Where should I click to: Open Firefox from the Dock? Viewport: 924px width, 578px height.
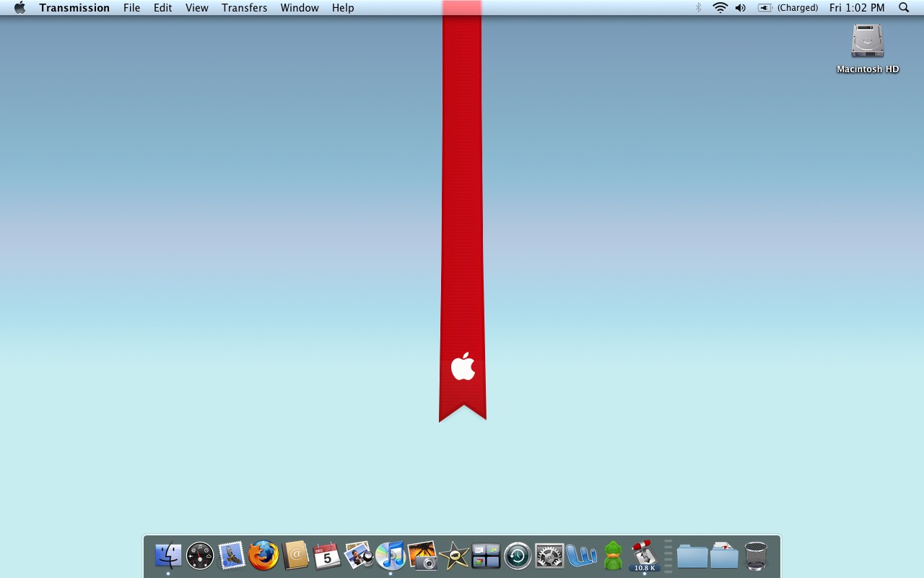click(263, 556)
